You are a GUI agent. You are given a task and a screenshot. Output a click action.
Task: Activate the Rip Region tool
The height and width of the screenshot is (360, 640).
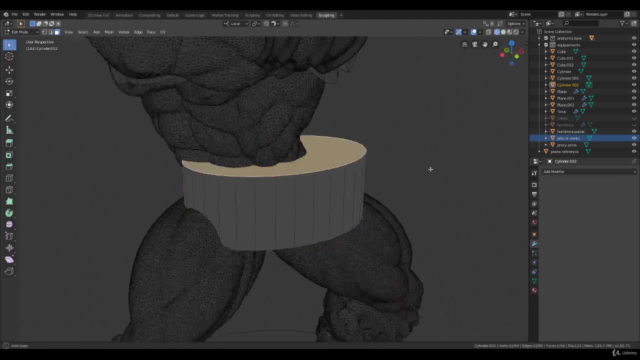click(x=9, y=271)
